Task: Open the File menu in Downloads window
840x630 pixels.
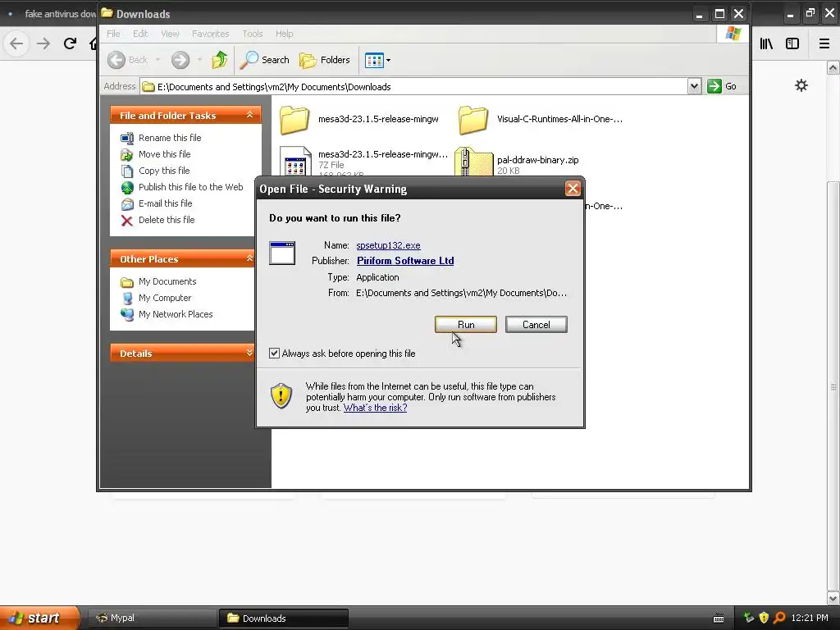Action: (x=113, y=34)
